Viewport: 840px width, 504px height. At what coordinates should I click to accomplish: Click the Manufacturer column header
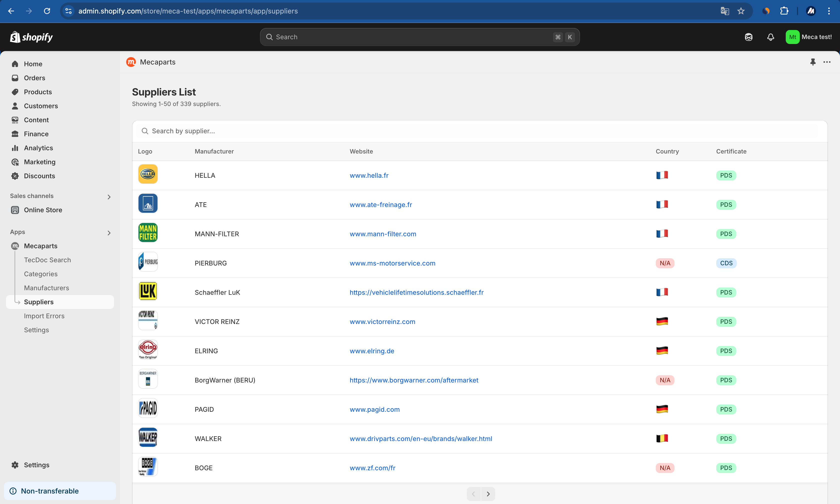214,151
